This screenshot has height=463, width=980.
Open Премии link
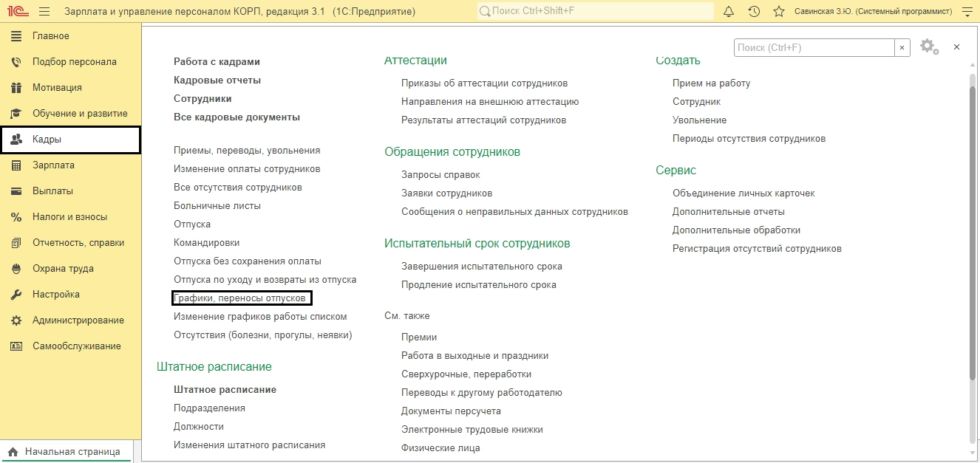(x=419, y=337)
